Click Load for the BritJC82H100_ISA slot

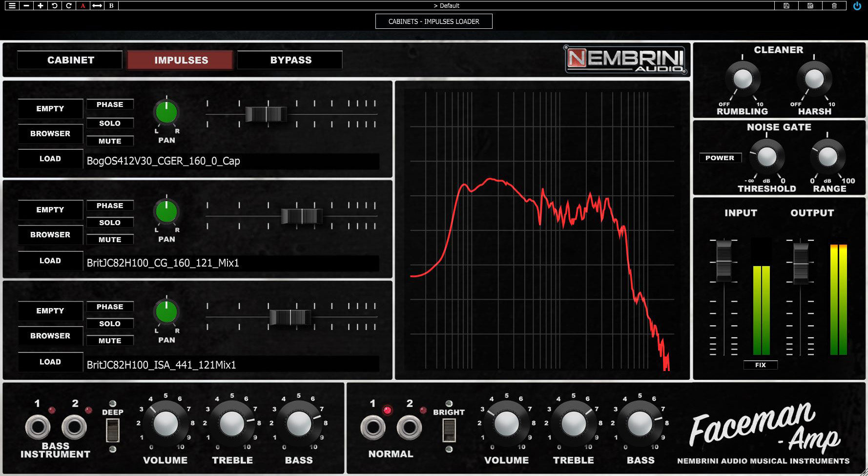point(50,362)
